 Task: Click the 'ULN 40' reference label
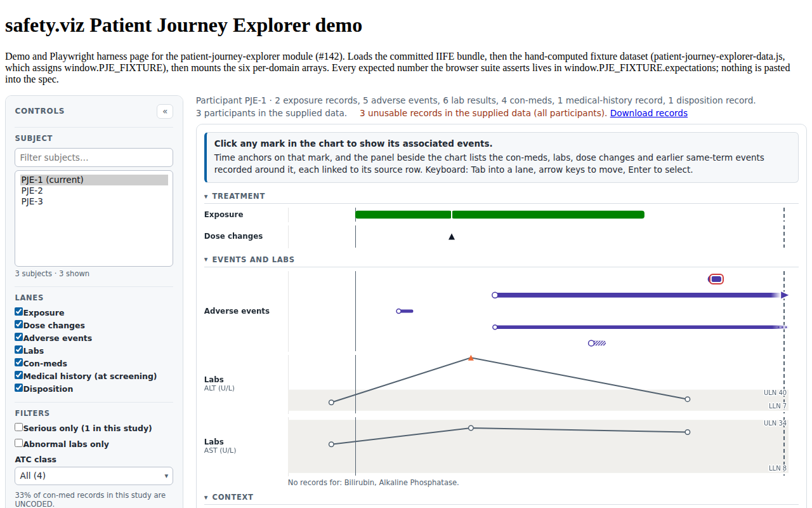pyautogui.click(x=775, y=393)
